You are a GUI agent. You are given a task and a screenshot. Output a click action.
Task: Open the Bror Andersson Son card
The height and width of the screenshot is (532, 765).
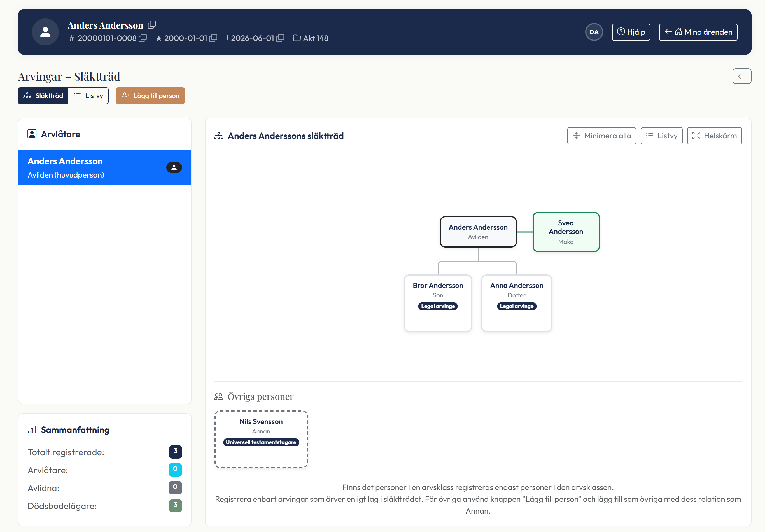click(x=438, y=303)
